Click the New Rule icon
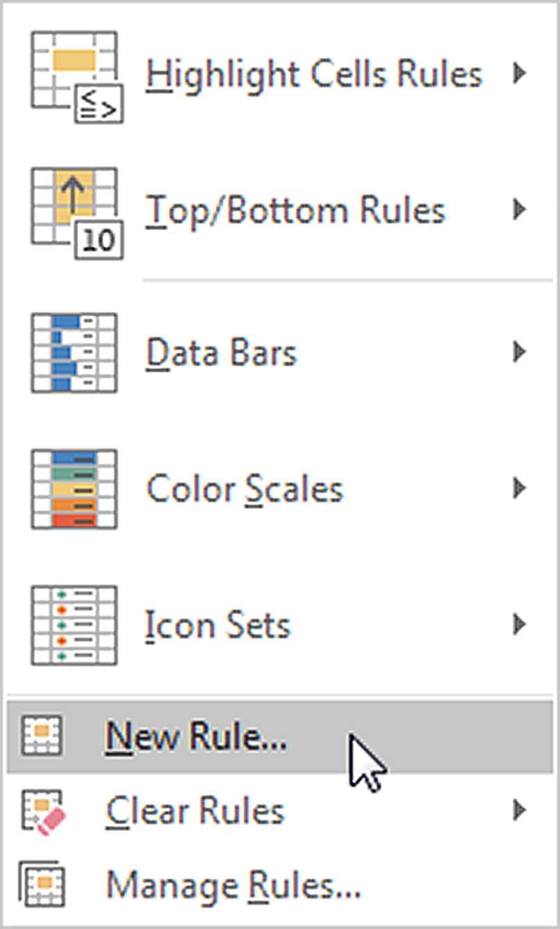560x929 pixels. [x=42, y=735]
